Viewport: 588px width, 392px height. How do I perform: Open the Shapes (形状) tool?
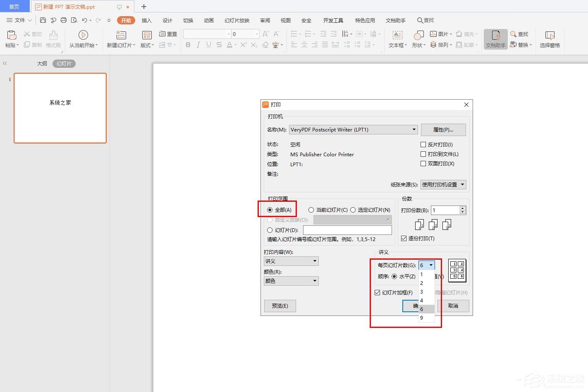[418, 35]
